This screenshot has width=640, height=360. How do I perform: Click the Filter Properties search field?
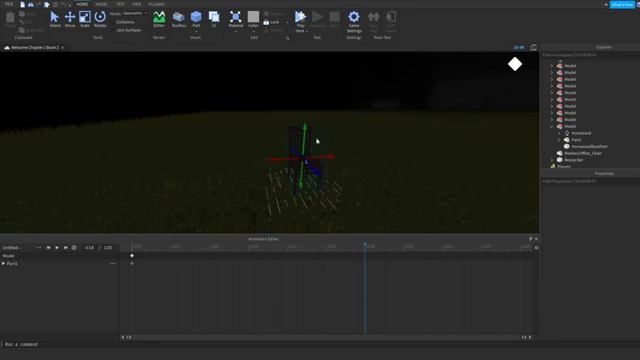point(590,181)
